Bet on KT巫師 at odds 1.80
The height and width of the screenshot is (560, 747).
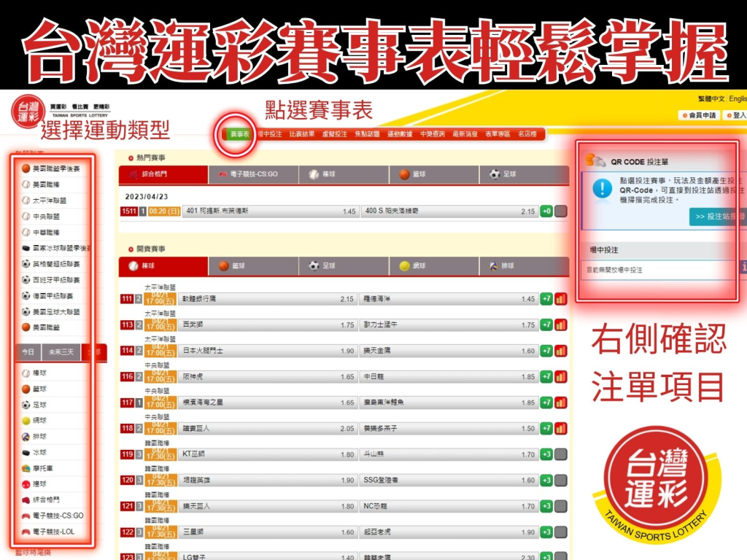point(268,454)
